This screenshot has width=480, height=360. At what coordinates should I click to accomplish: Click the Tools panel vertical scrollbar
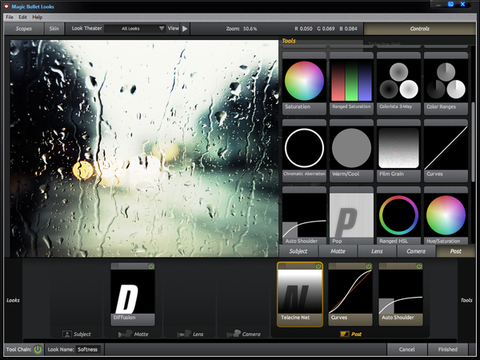(473, 142)
